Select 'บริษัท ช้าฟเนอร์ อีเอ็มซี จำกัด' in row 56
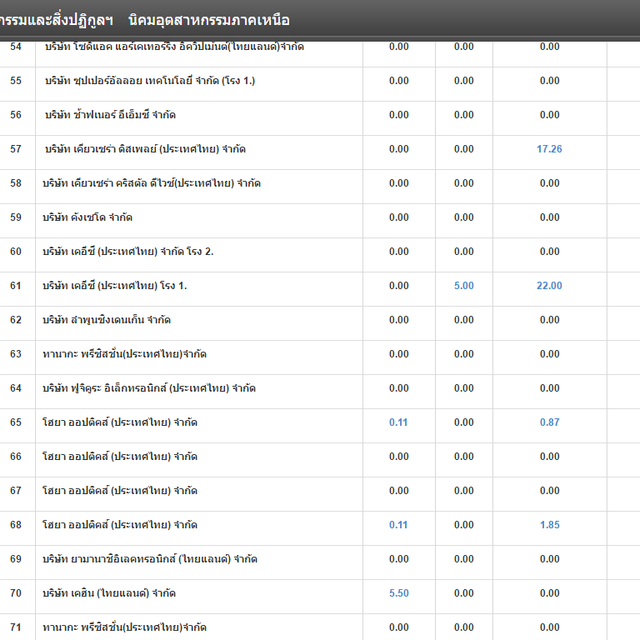Screen dimensions: 640x640 110,115
